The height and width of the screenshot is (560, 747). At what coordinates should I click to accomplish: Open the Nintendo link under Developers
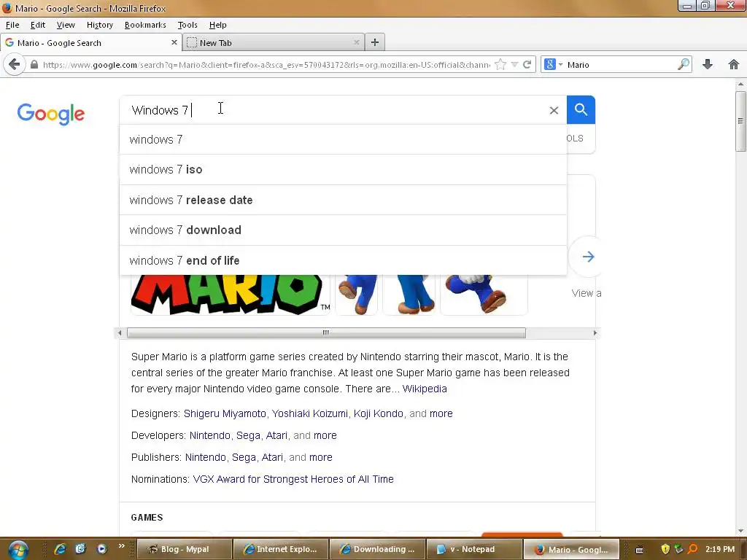tap(209, 435)
